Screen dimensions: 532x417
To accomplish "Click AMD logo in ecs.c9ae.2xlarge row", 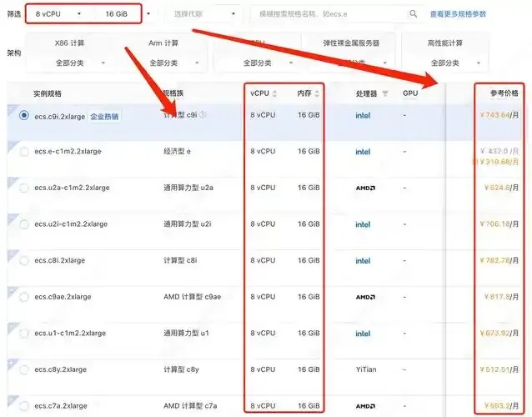I will 365,297.
